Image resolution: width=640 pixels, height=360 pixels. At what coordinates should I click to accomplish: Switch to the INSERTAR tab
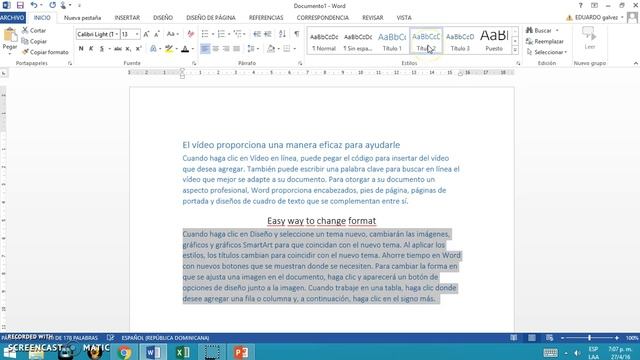[x=127, y=18]
